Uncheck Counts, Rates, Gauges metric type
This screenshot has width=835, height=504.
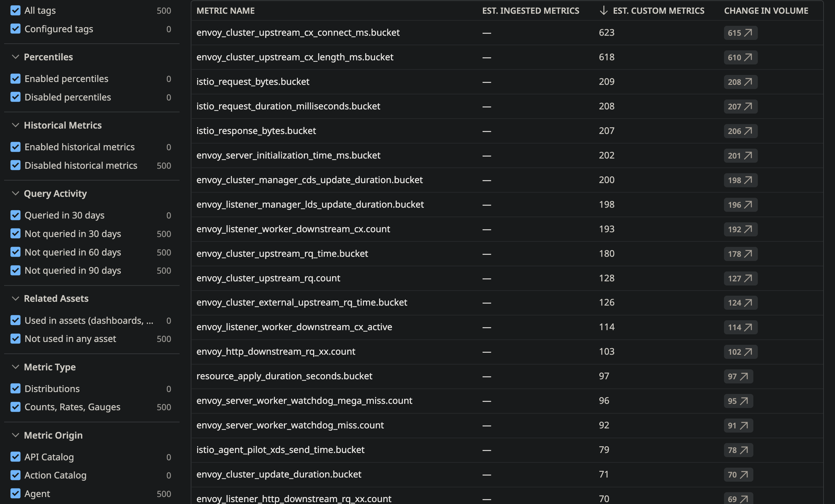(15, 407)
